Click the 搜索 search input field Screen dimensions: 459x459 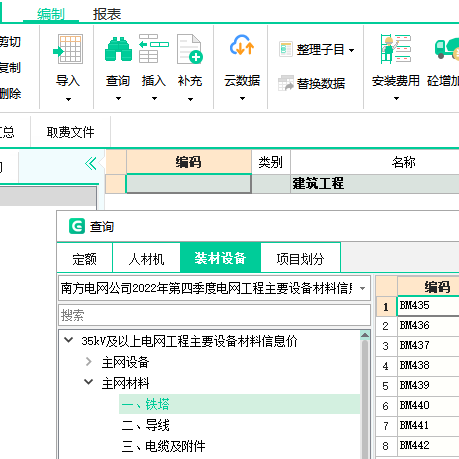[214, 315]
